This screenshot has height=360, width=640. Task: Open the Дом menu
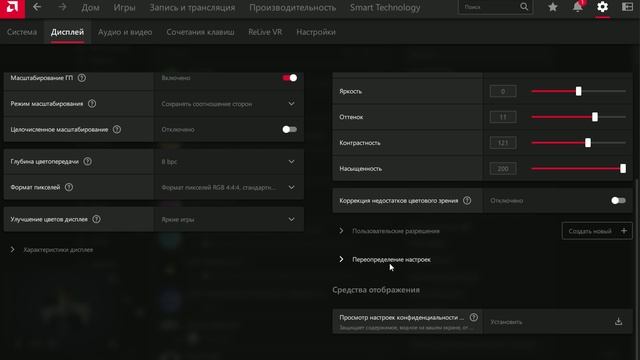point(90,7)
